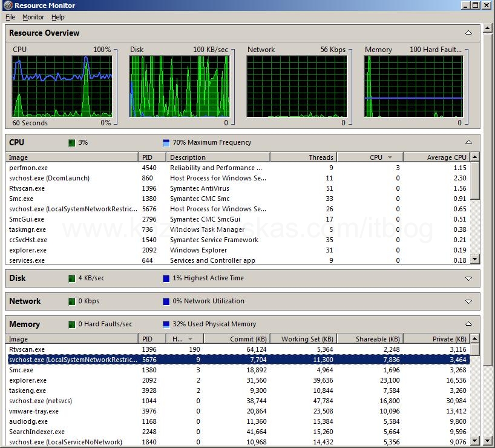This screenshot has width=495, height=448.
Task: Click the blue Highest Active Time indicator
Action: pyautogui.click(x=166, y=278)
